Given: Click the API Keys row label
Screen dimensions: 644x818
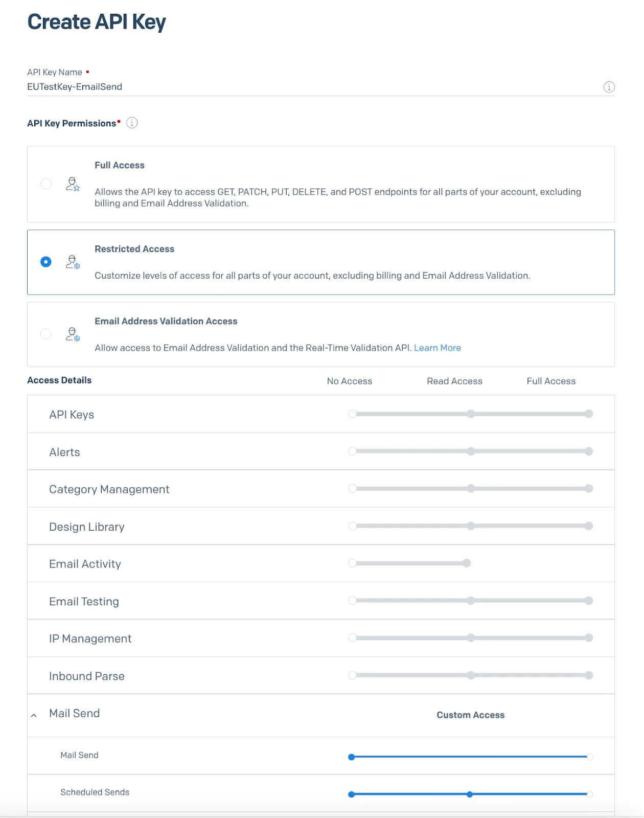Looking at the screenshot, I should (x=72, y=415).
